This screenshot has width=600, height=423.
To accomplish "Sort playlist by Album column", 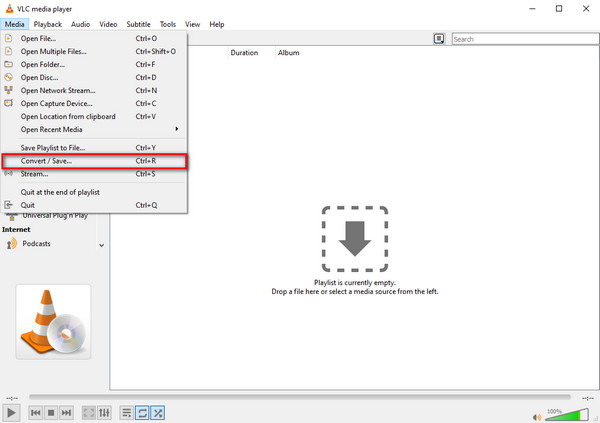I will [x=289, y=53].
